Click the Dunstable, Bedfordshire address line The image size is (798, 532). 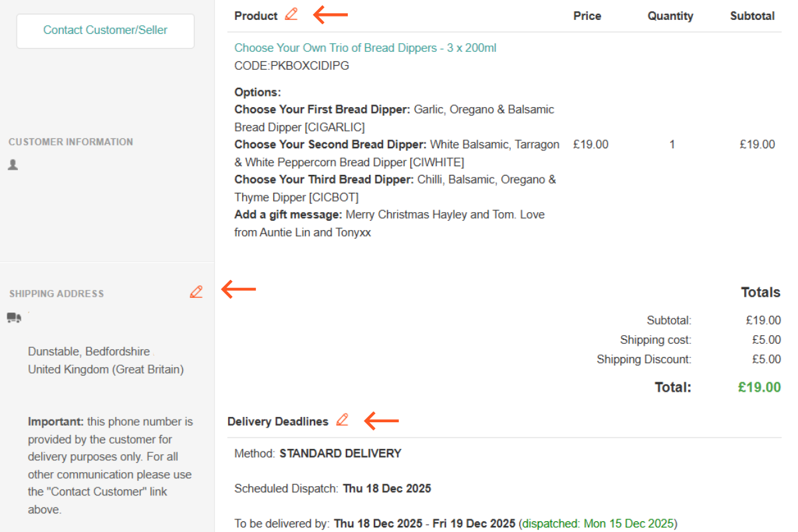(x=88, y=351)
